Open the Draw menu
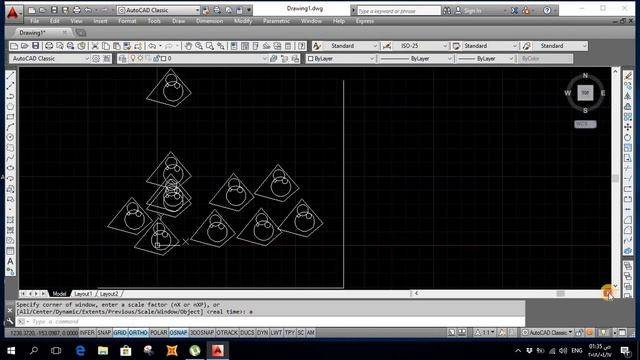The height and width of the screenshot is (360, 640). coord(178,21)
